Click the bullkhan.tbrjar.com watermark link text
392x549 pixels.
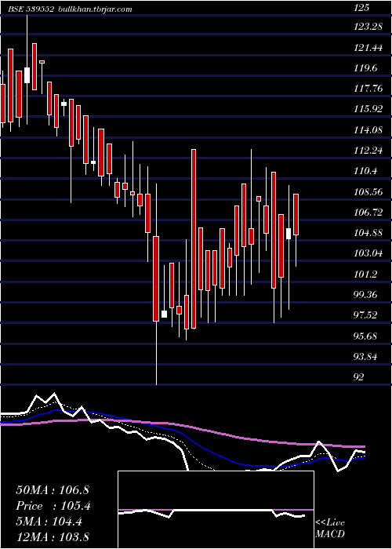pyautogui.click(x=94, y=9)
